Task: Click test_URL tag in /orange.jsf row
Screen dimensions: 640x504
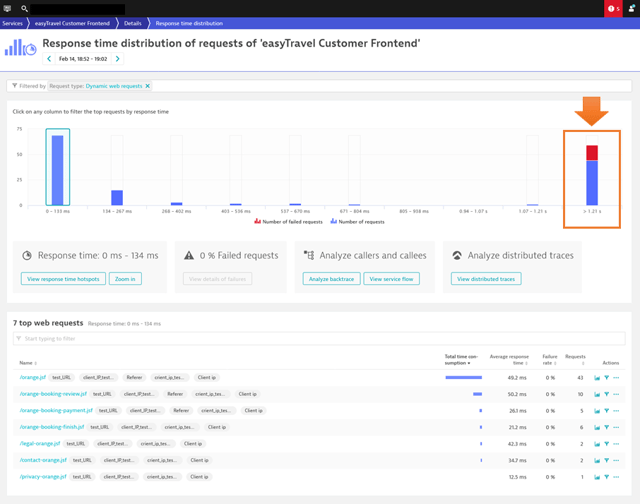Action: pos(61,377)
